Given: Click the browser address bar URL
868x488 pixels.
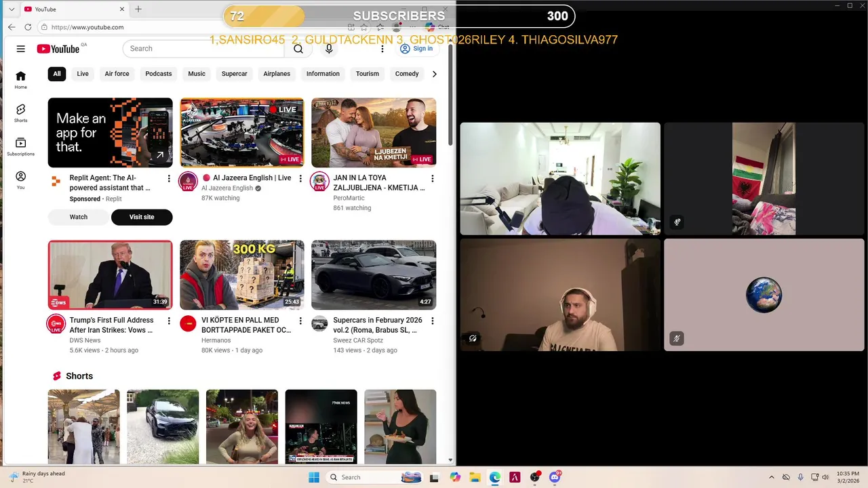Looking at the screenshot, I should [x=87, y=27].
